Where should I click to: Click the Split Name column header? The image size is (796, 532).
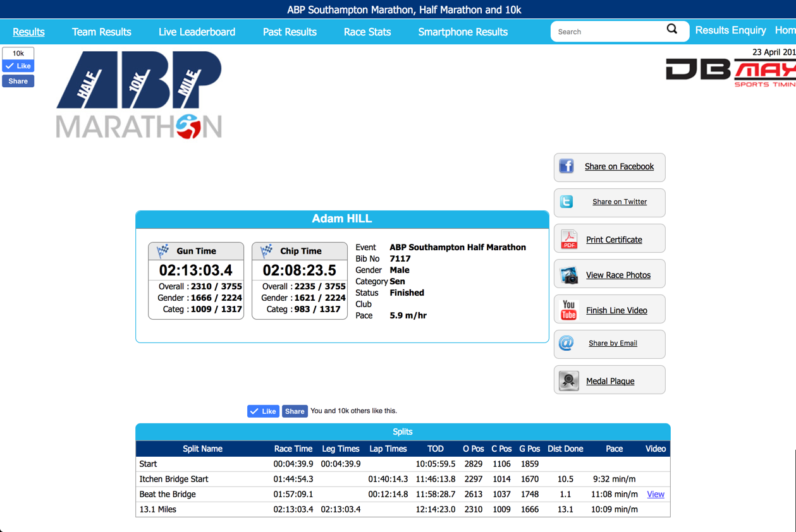[202, 449]
